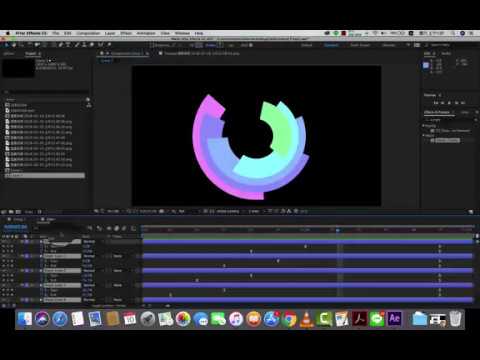Toggle stopwatch on second layer's End property
480x360 pixels.
coord(47,266)
